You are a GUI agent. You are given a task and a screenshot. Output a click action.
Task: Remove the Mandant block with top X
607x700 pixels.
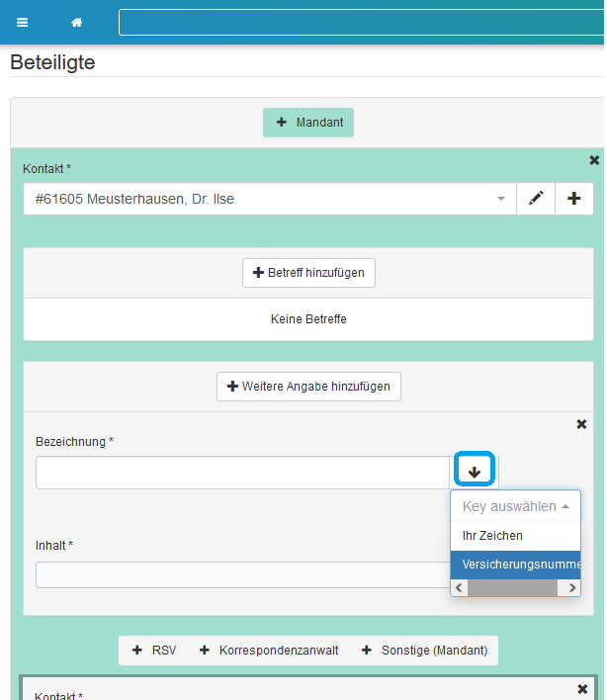tap(594, 160)
